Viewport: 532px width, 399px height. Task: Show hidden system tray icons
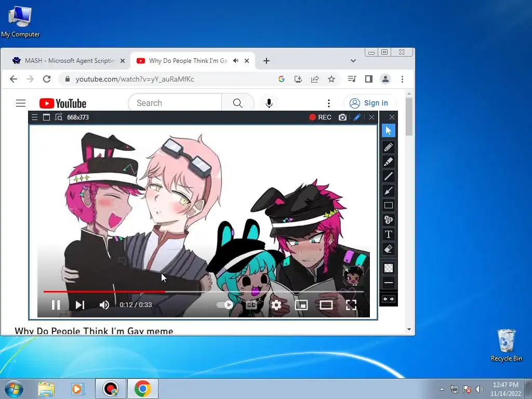[x=442, y=389]
